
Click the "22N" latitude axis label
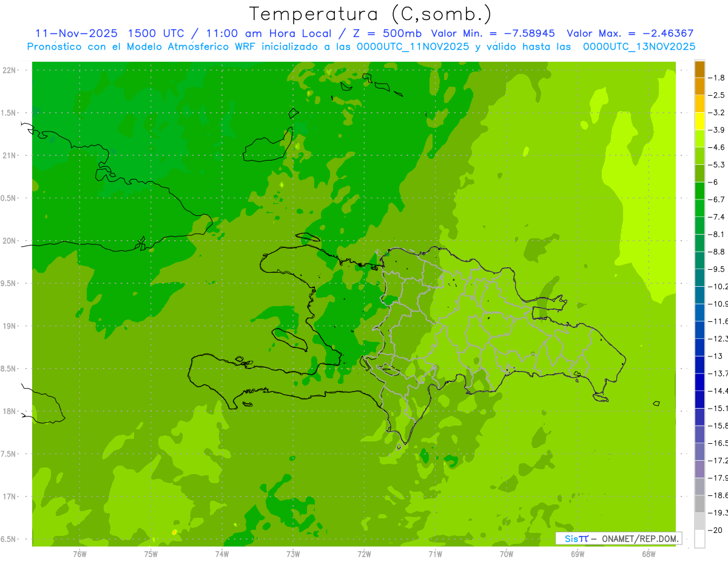10,70
